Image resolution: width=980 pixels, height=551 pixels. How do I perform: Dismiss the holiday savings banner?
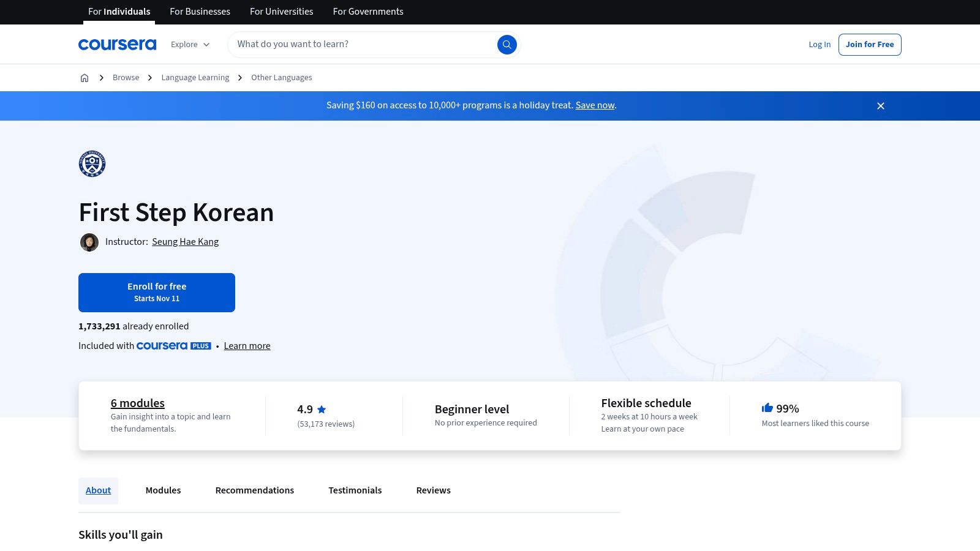click(x=880, y=105)
